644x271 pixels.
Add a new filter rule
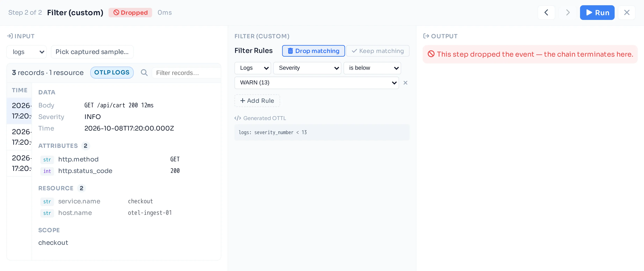(x=257, y=101)
